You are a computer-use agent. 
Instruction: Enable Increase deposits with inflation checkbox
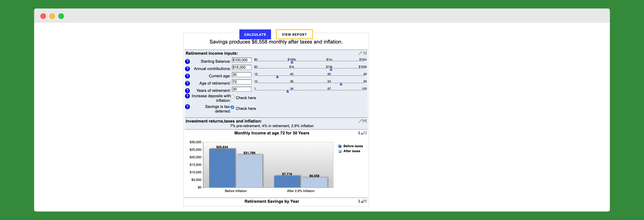[x=233, y=97]
